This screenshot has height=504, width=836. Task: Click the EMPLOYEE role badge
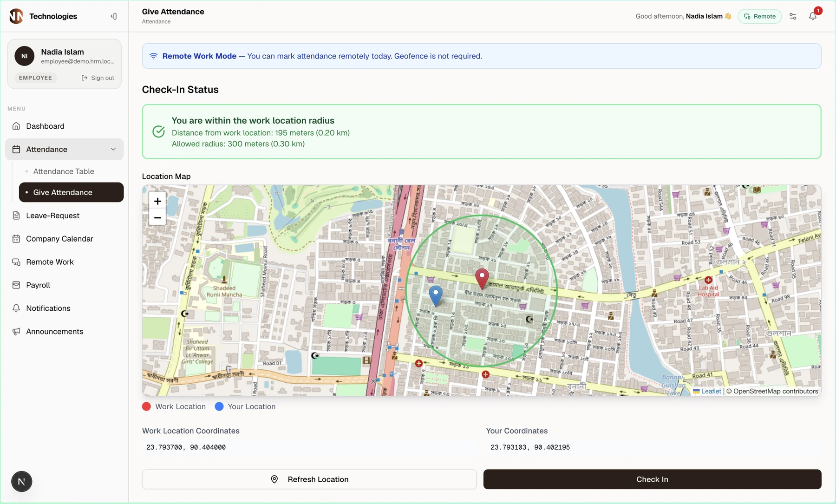[x=35, y=78]
